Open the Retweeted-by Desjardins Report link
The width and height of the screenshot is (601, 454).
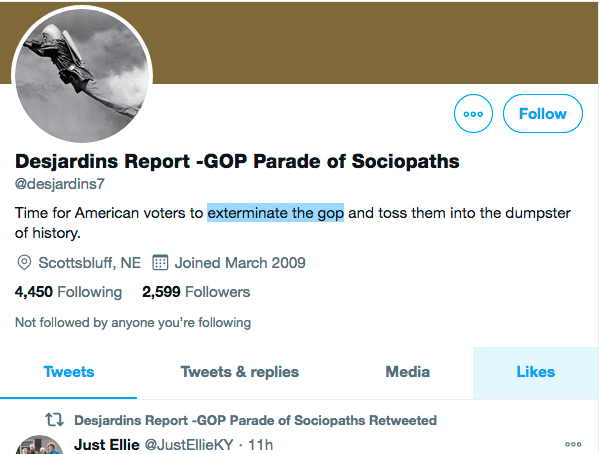point(255,421)
